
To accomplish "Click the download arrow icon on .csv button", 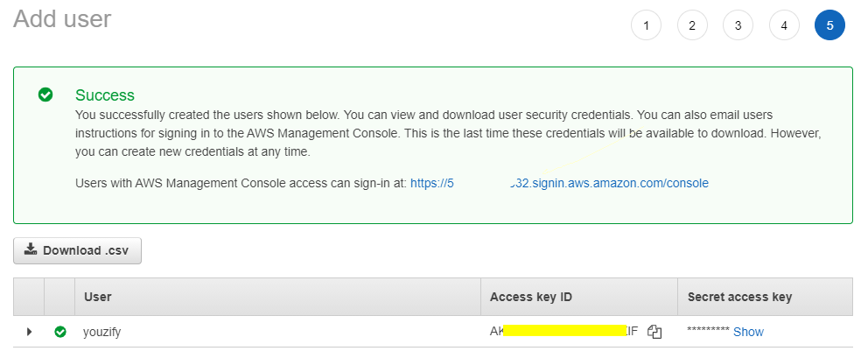I will click(x=31, y=250).
